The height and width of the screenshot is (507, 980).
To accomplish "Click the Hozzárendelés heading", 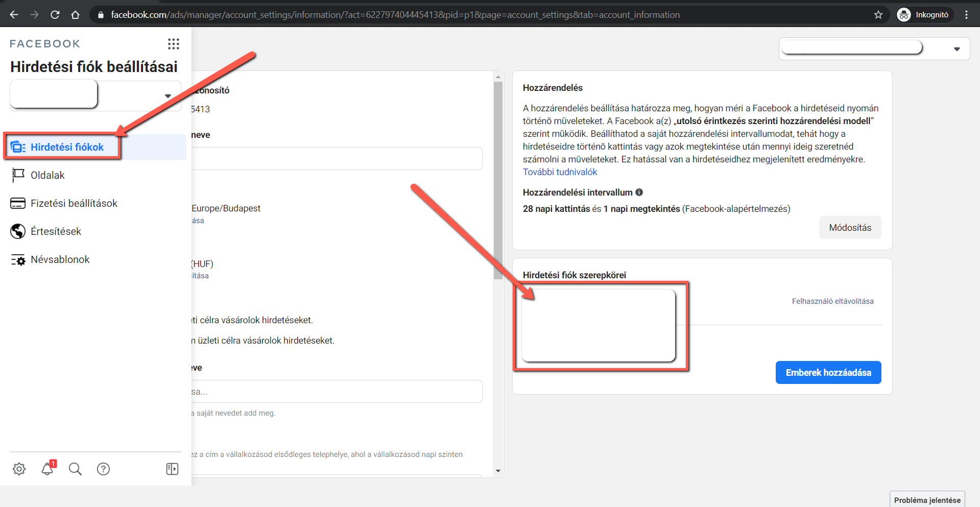I will tap(553, 88).
